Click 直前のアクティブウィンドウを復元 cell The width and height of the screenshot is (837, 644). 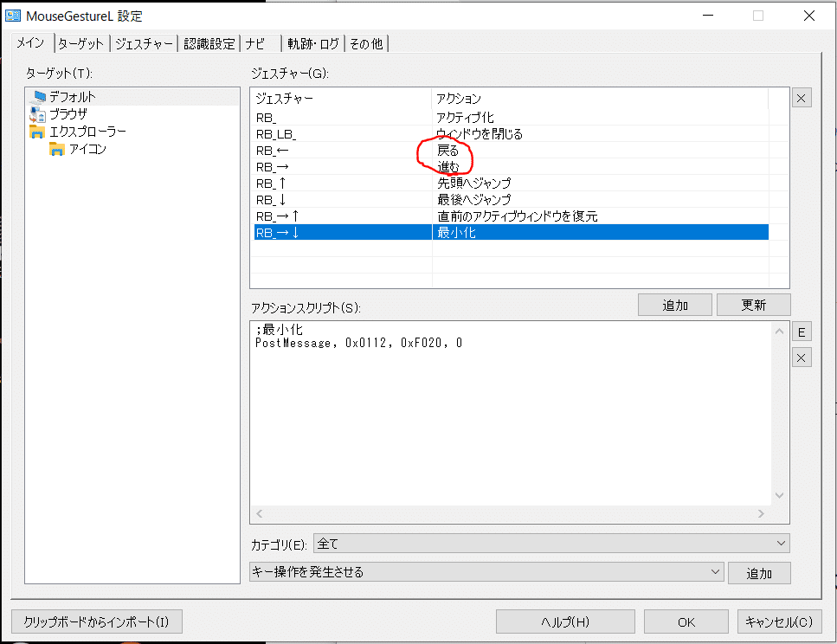518,216
